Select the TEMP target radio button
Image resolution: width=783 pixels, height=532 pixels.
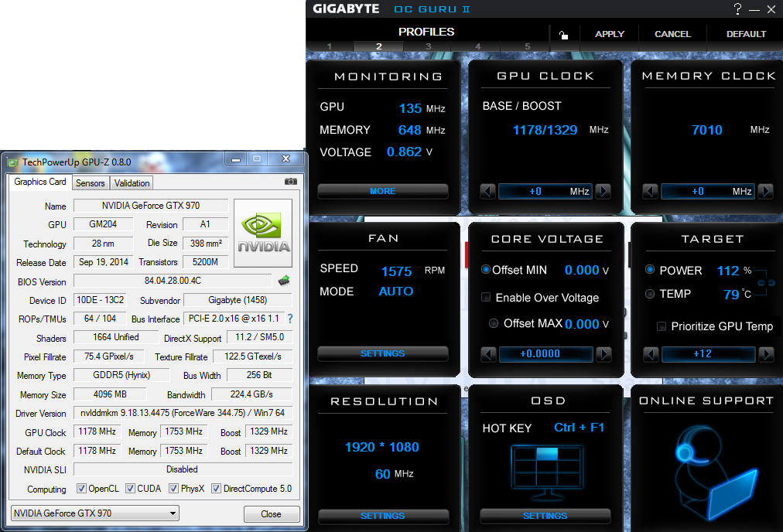(x=650, y=293)
